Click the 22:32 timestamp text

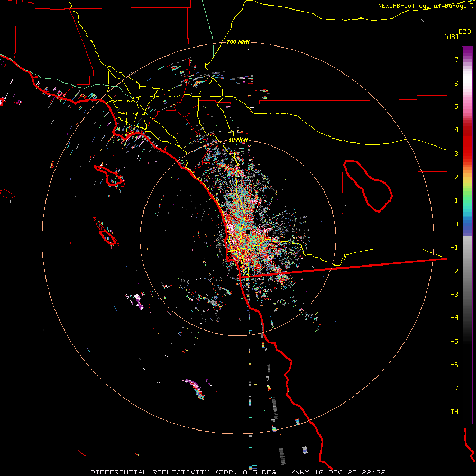tap(373, 472)
